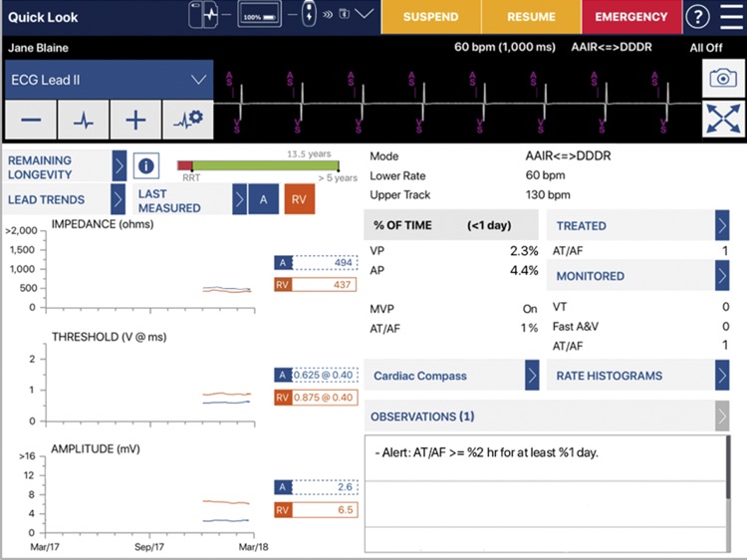Click the AAIR<=>DDDR mode in header
This screenshot has width=747, height=560.
[x=612, y=47]
